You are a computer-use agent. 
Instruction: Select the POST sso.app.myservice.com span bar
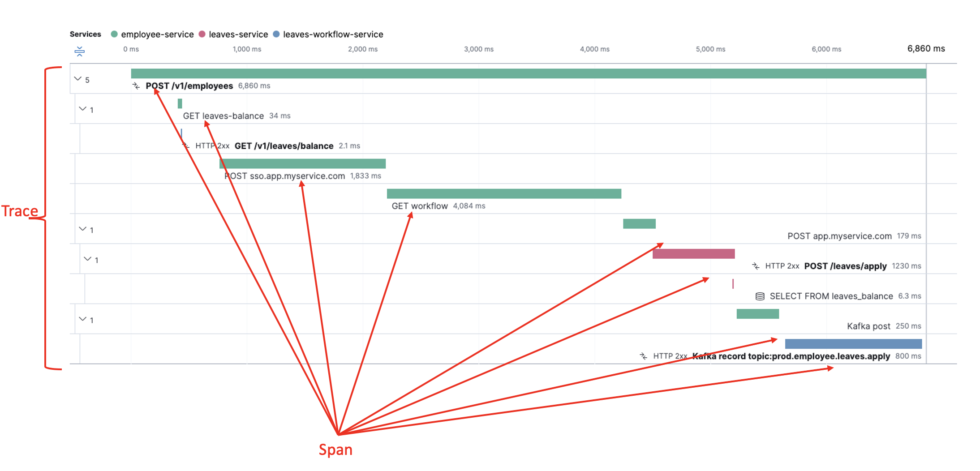(x=302, y=164)
